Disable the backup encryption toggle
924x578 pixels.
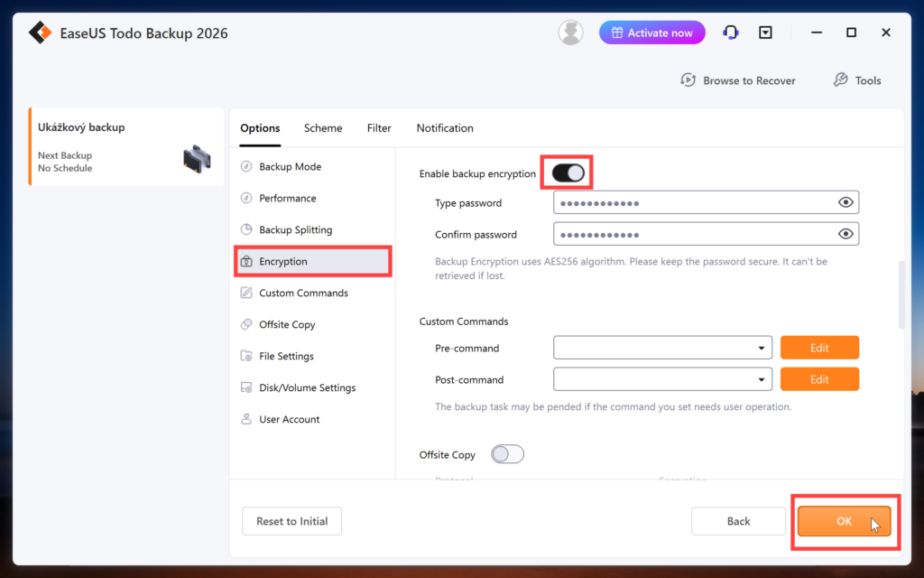coord(568,172)
